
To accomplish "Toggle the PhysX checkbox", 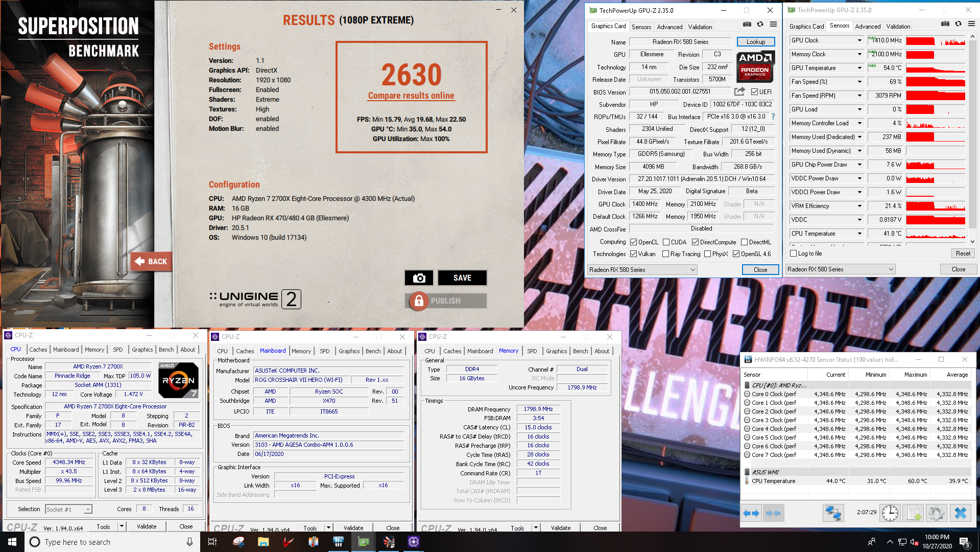I will click(707, 254).
